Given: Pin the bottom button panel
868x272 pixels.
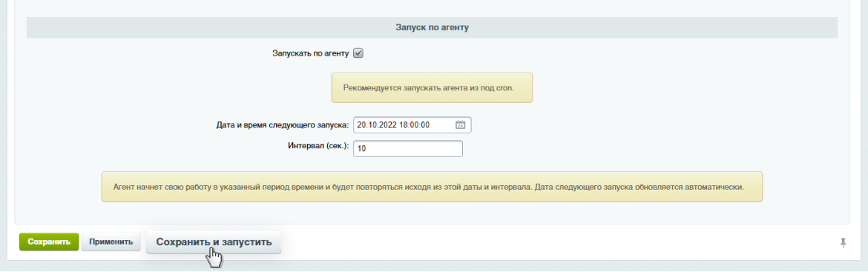Looking at the screenshot, I should [x=843, y=242].
